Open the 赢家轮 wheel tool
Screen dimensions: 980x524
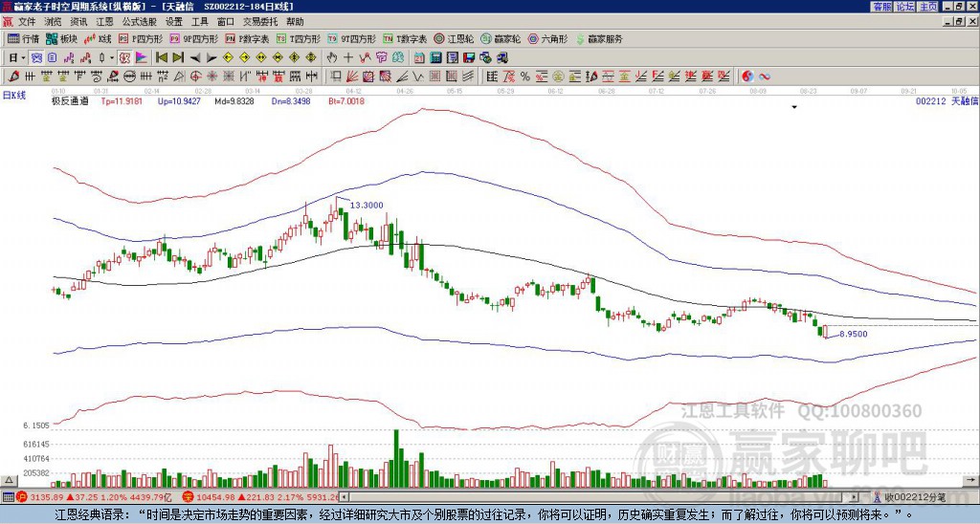[501, 38]
